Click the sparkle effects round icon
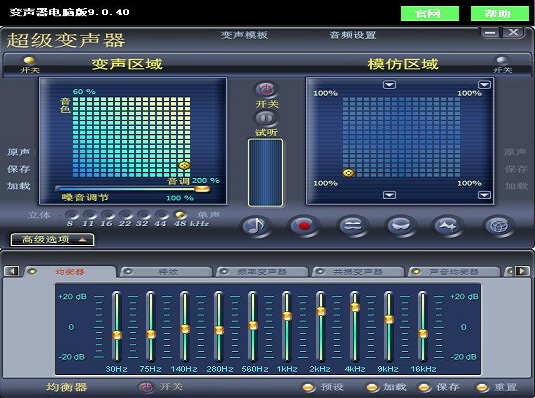535x398 pixels. pos(448,226)
